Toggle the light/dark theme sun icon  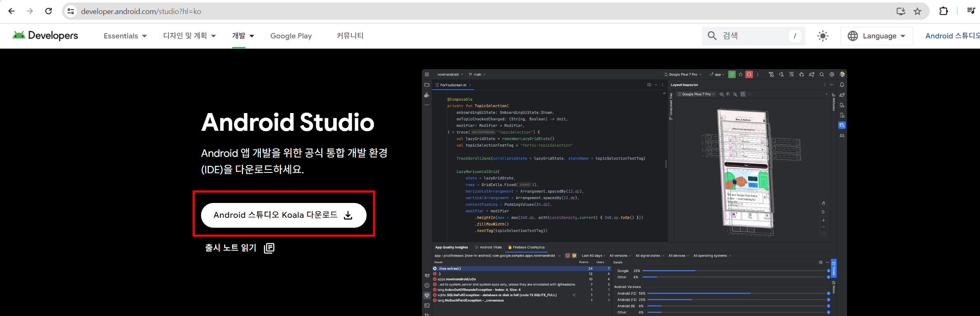(x=823, y=36)
